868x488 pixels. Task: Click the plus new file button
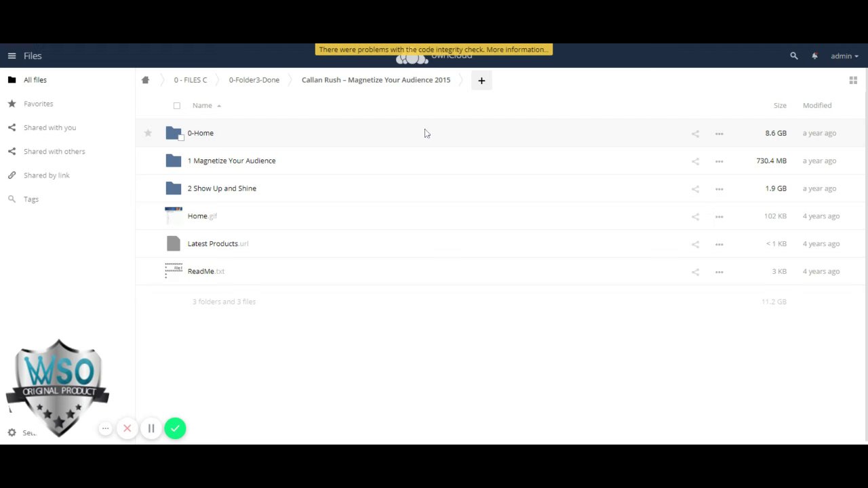[481, 81]
